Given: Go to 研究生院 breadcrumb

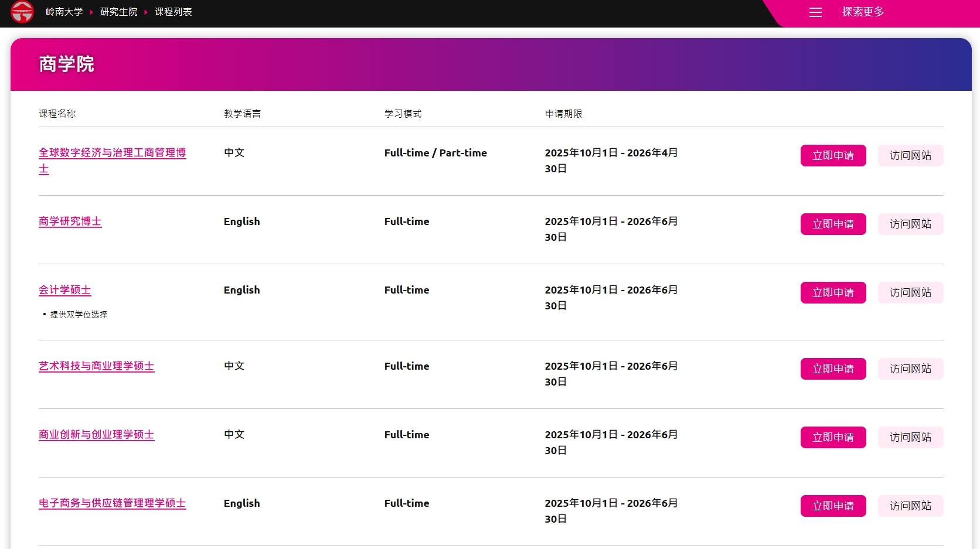Looking at the screenshot, I should click(119, 12).
